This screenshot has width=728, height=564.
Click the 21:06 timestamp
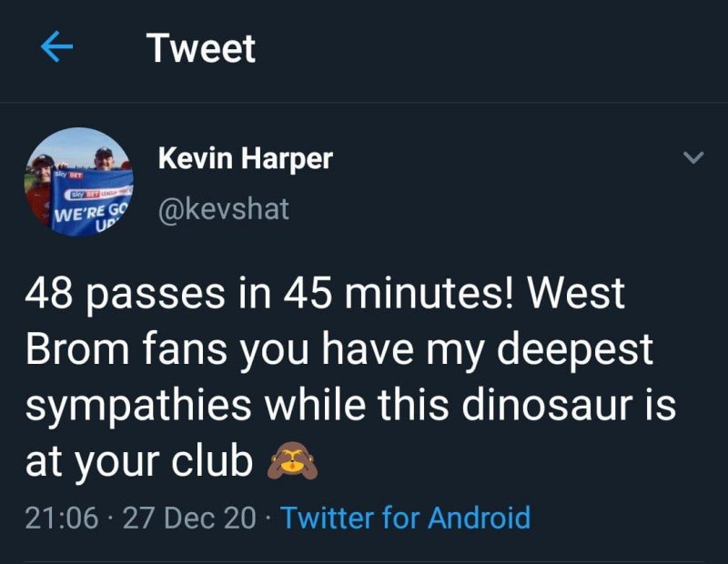(x=60, y=518)
